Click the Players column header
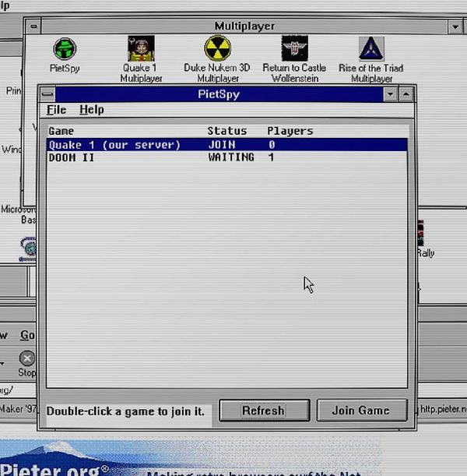Screen dimensions: 467x476 click(290, 131)
